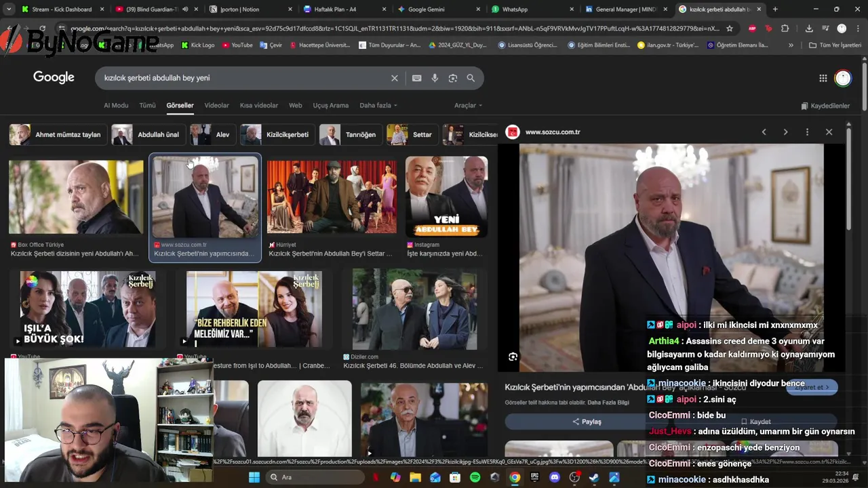
Task: Open Chrome extensions puzzle icon
Action: pyautogui.click(x=785, y=28)
